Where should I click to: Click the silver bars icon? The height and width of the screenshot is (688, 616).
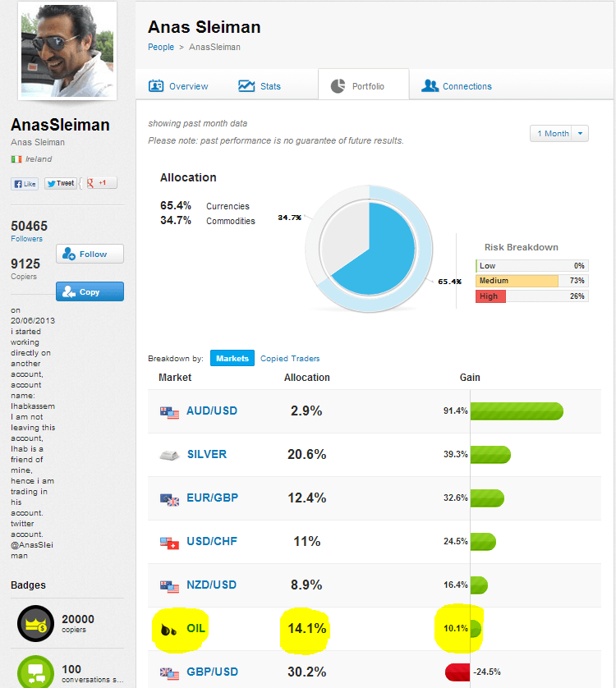169,456
